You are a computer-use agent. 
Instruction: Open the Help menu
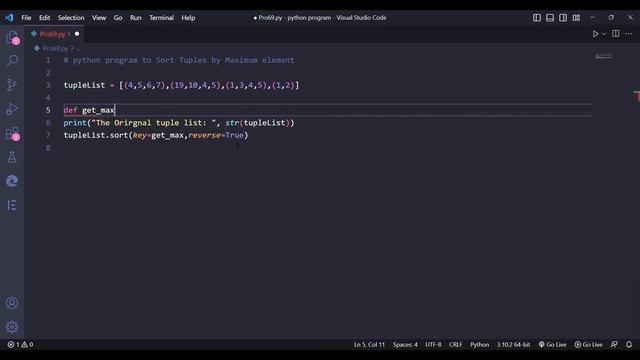click(x=188, y=18)
